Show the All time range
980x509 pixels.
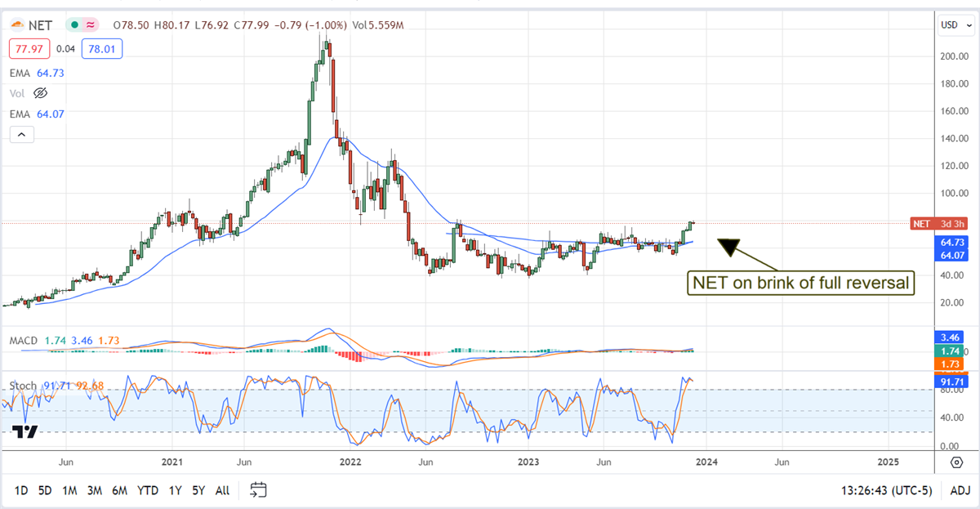point(222,491)
